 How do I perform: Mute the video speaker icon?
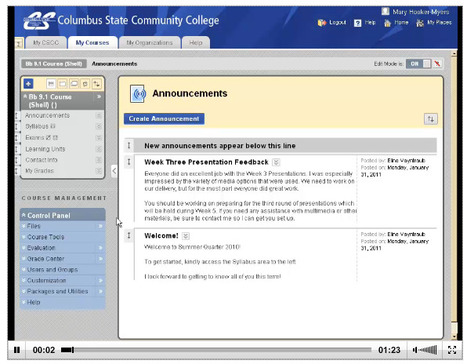[x=415, y=350]
